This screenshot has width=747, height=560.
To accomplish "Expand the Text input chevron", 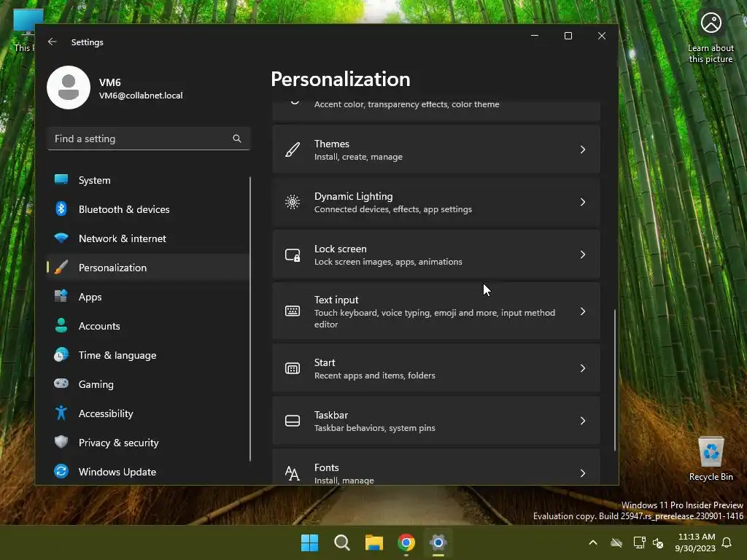I will tap(583, 311).
